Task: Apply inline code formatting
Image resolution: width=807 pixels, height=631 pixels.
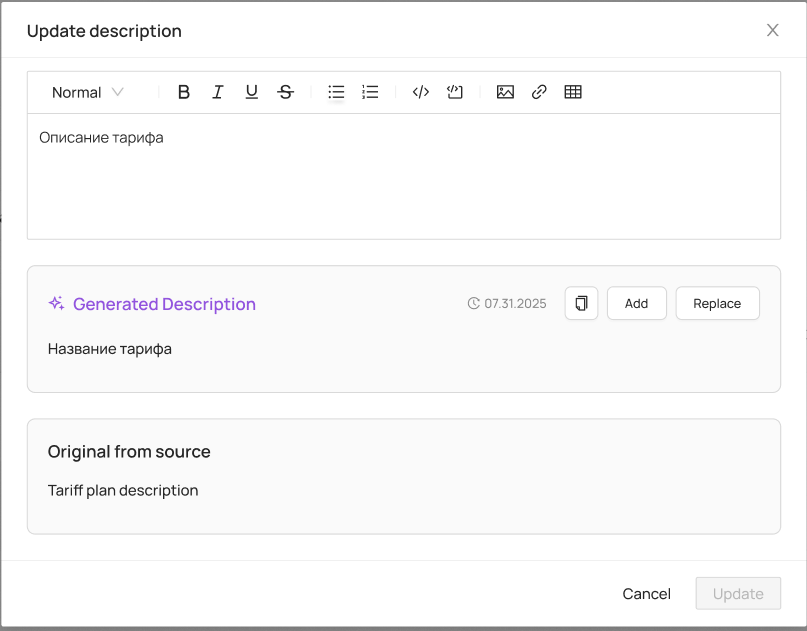Action: pos(421,92)
